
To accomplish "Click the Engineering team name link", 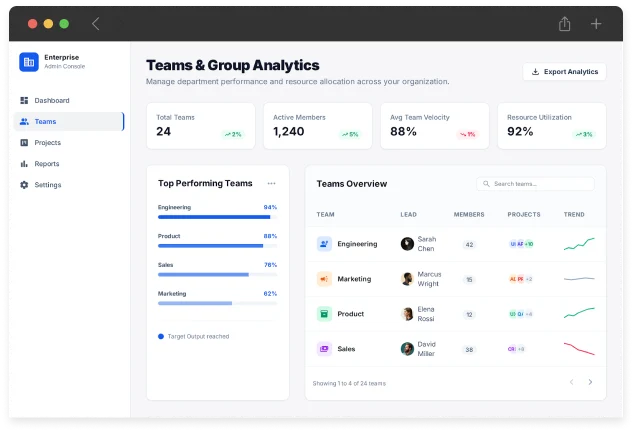I will (x=357, y=244).
